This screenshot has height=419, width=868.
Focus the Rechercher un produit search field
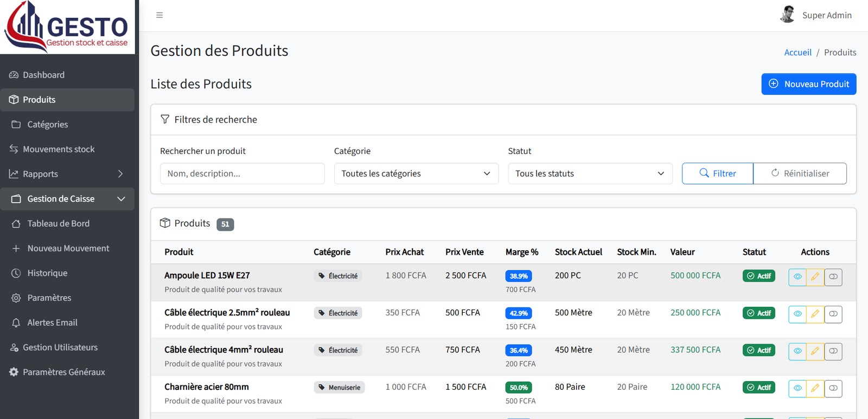(x=242, y=173)
